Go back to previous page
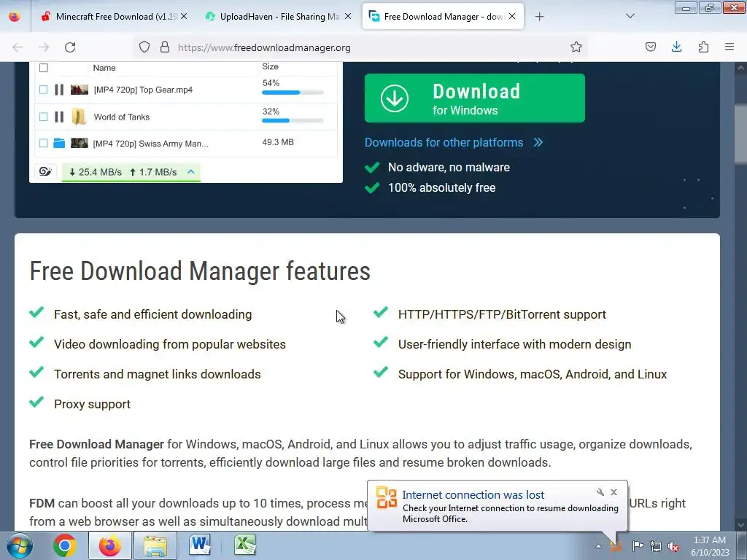Viewport: 747px width, 560px height. coord(18,47)
